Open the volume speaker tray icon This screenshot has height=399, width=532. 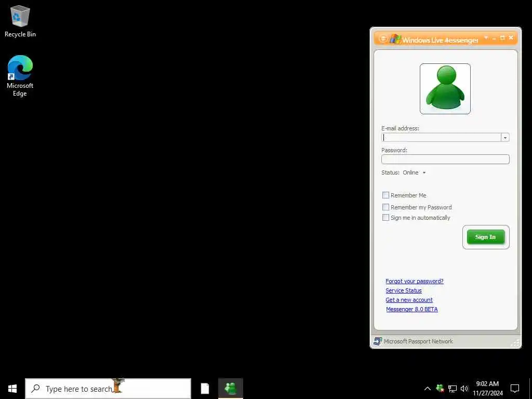(464, 389)
